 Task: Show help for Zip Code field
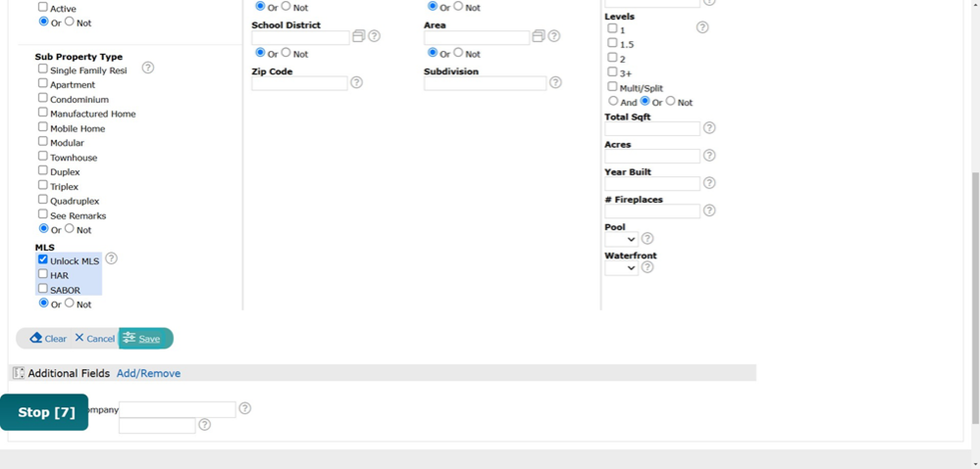click(357, 83)
